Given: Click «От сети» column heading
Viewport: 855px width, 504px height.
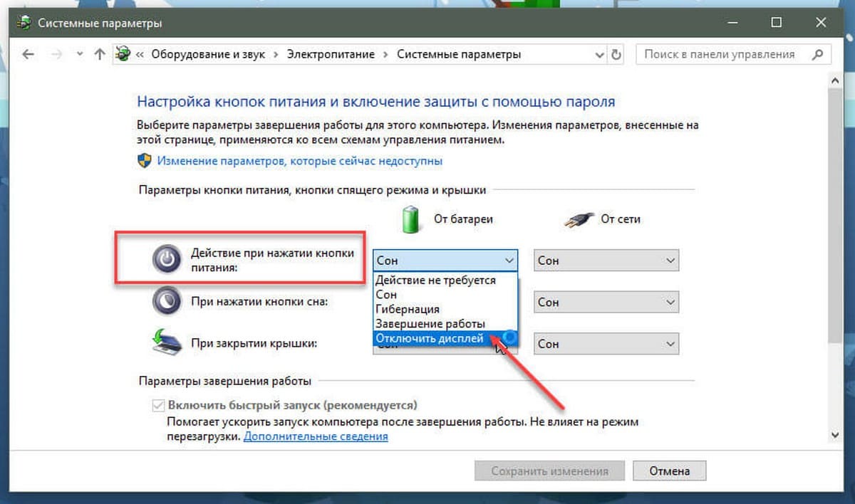Looking at the screenshot, I should click(621, 219).
